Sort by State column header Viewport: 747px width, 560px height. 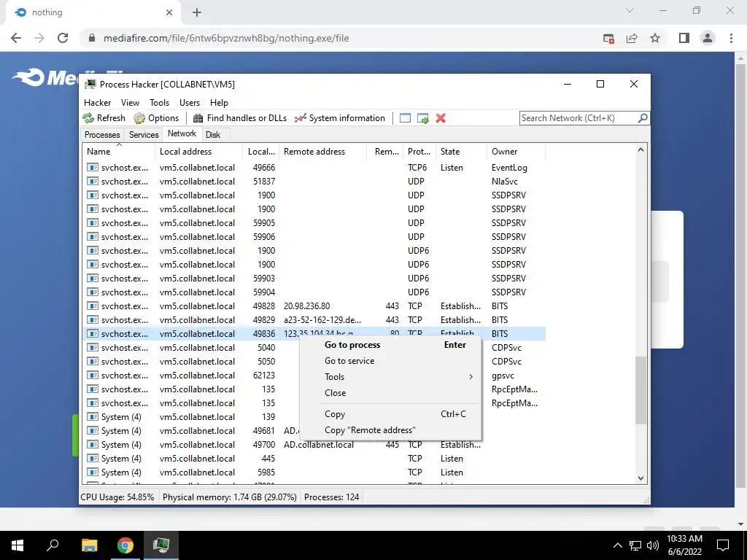point(461,152)
